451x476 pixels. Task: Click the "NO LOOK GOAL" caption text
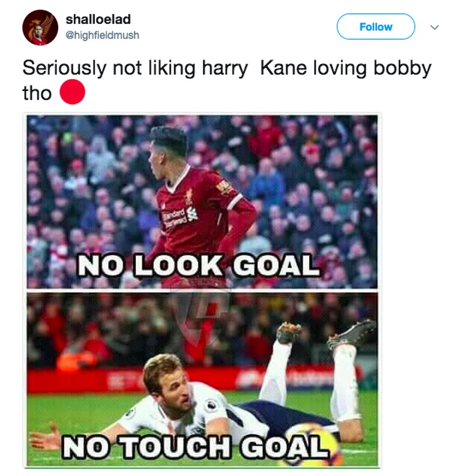point(199,265)
